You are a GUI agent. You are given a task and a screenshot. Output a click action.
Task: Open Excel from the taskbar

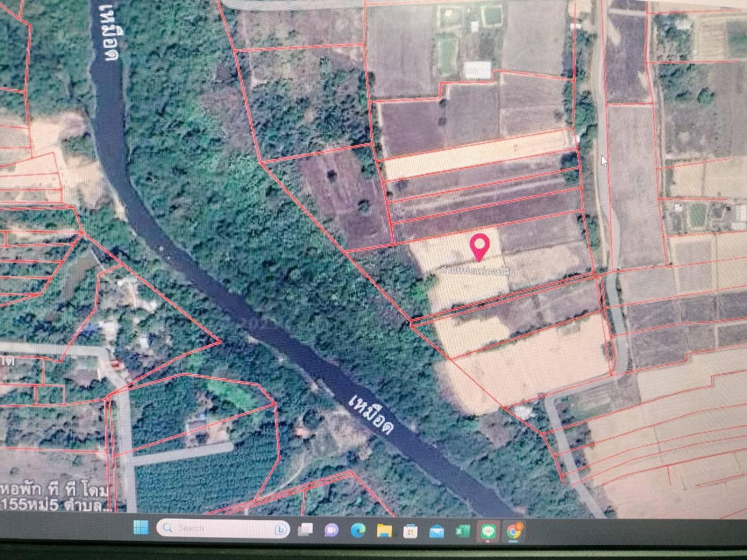[462, 531]
